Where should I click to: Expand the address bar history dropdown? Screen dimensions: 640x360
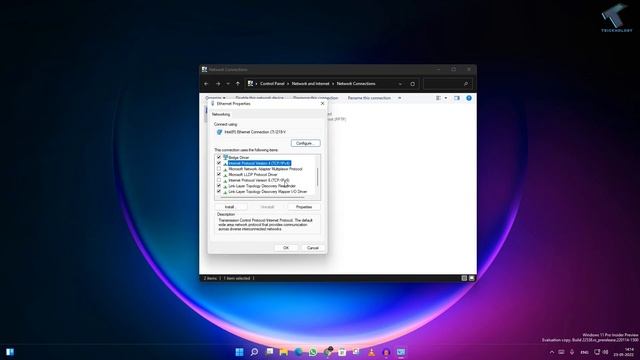point(400,84)
